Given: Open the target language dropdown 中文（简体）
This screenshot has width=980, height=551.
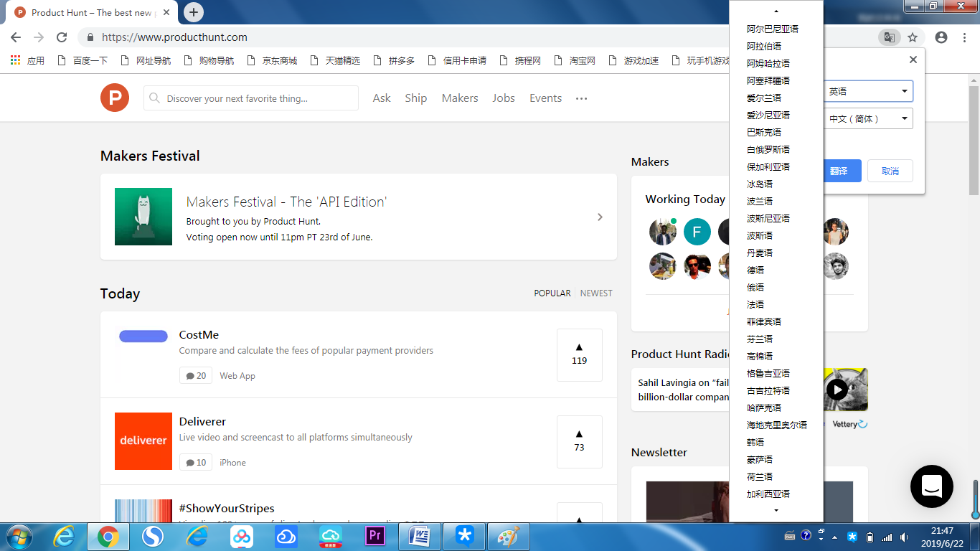Looking at the screenshot, I should [x=868, y=118].
